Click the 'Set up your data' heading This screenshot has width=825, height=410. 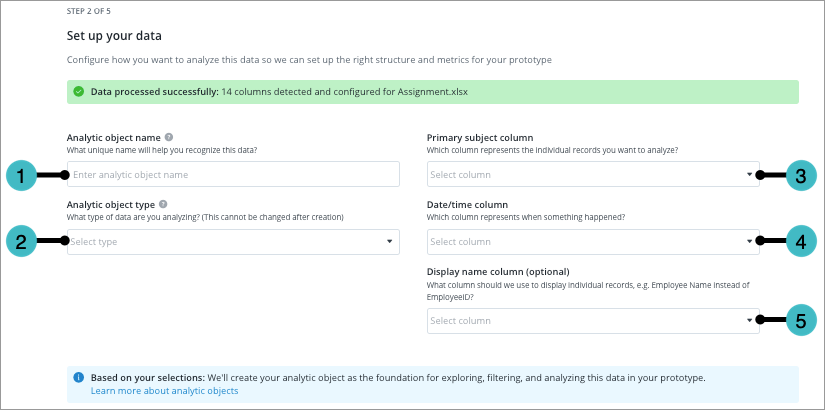click(x=116, y=36)
